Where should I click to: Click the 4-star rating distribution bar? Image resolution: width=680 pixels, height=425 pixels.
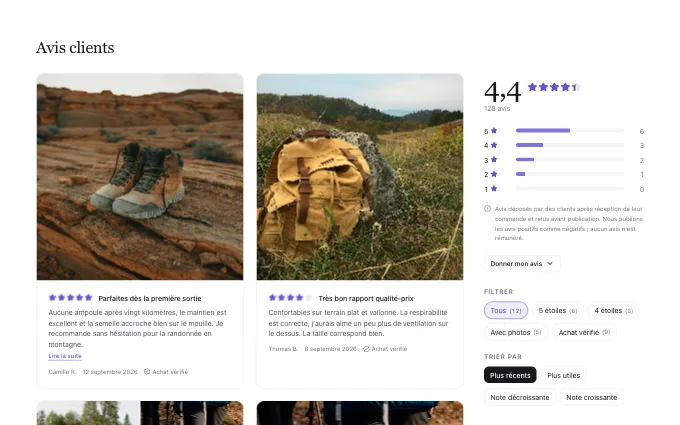[x=570, y=145]
